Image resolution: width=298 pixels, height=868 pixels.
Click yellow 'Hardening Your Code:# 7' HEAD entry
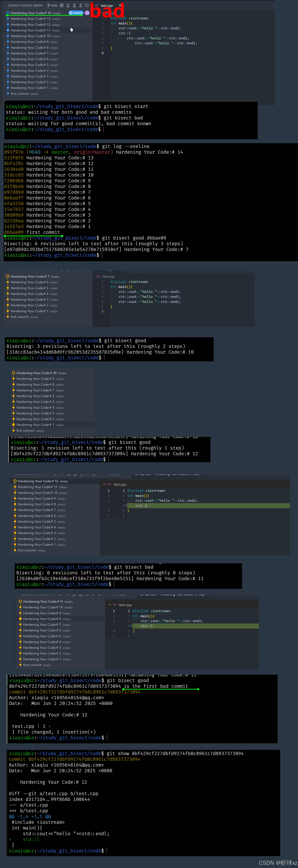[x=30, y=276]
